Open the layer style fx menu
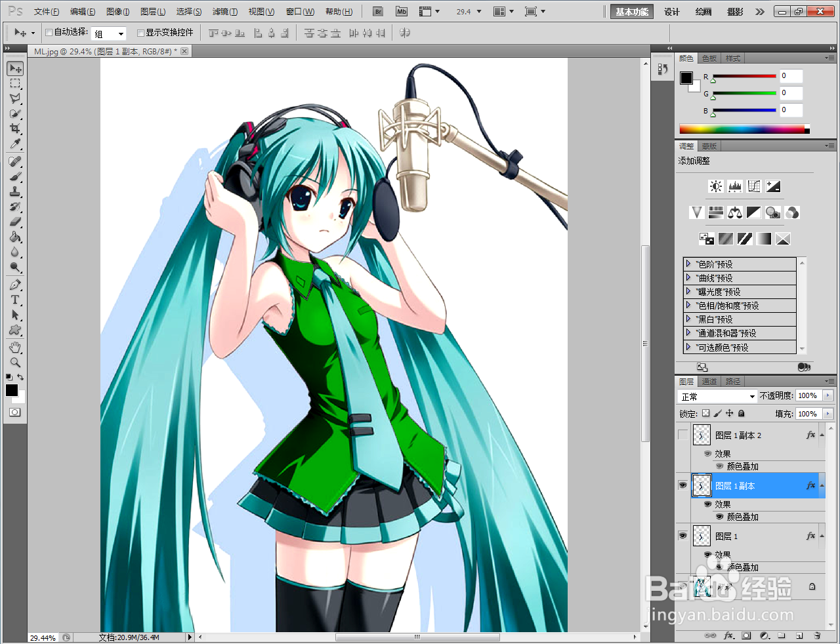This screenshot has height=644, width=840. coord(728,635)
